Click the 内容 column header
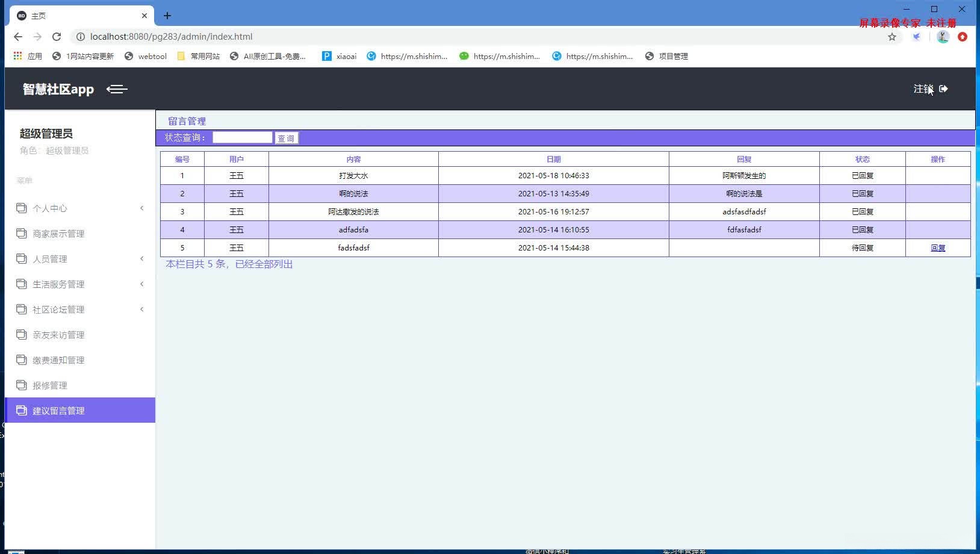Viewport: 980px width, 554px height. coord(354,159)
